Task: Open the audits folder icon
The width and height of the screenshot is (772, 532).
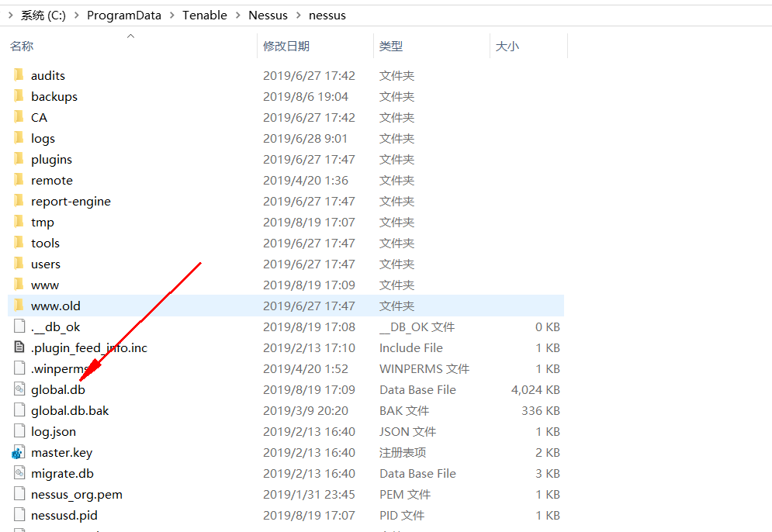Action: click(x=19, y=74)
